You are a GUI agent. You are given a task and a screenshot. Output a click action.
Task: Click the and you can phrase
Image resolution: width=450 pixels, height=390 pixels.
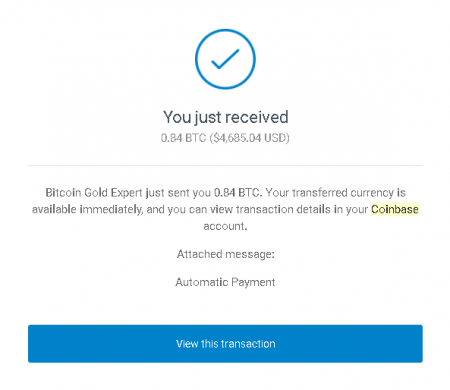(x=177, y=209)
